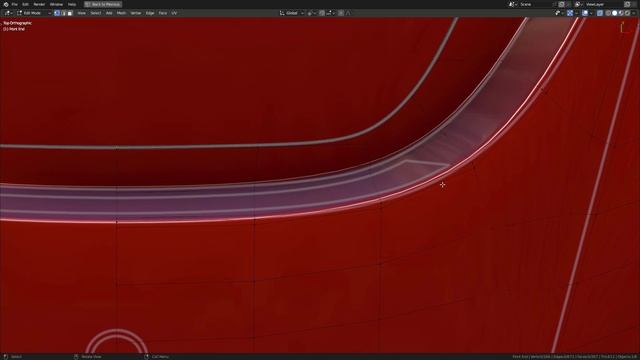Open the overlays options dropdown
640x360 pixels.
(x=591, y=13)
